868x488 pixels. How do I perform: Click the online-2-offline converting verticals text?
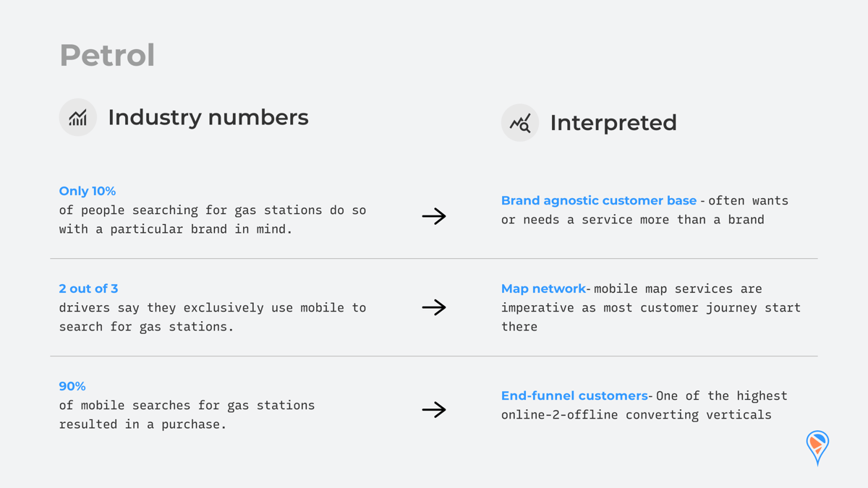637,415
